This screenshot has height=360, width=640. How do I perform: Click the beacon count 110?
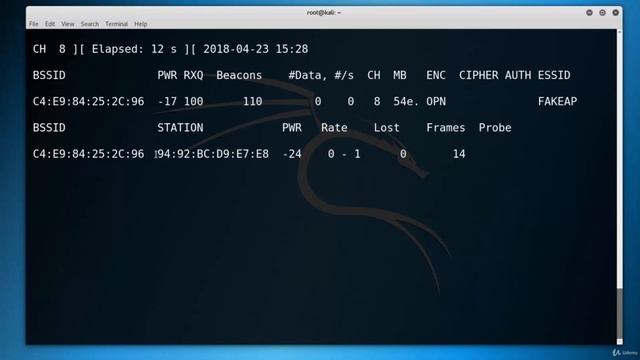(252, 102)
